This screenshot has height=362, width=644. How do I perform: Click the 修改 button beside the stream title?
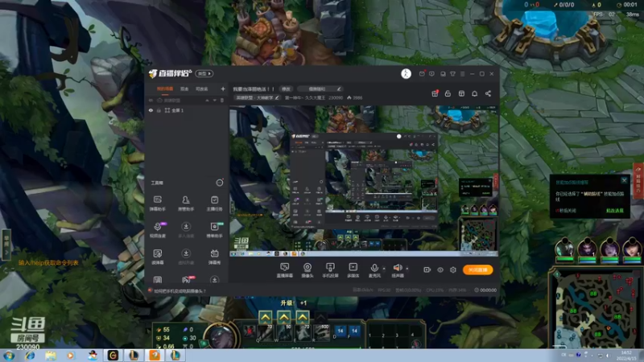tap(286, 88)
